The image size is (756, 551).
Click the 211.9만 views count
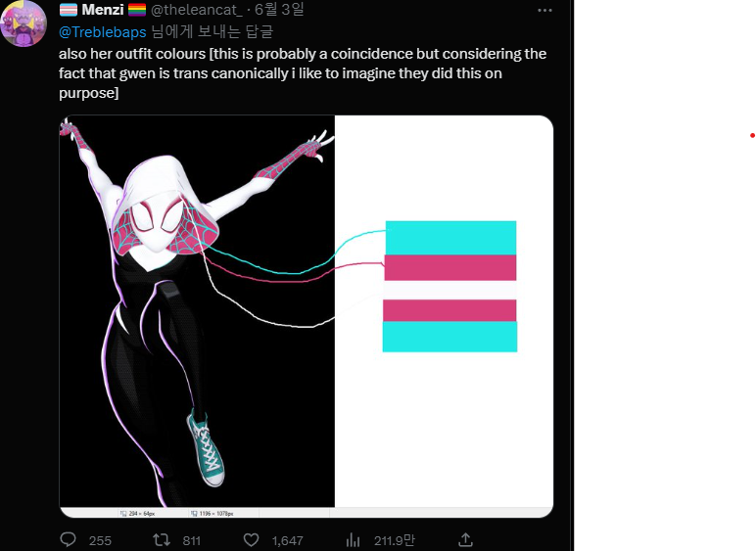395,540
